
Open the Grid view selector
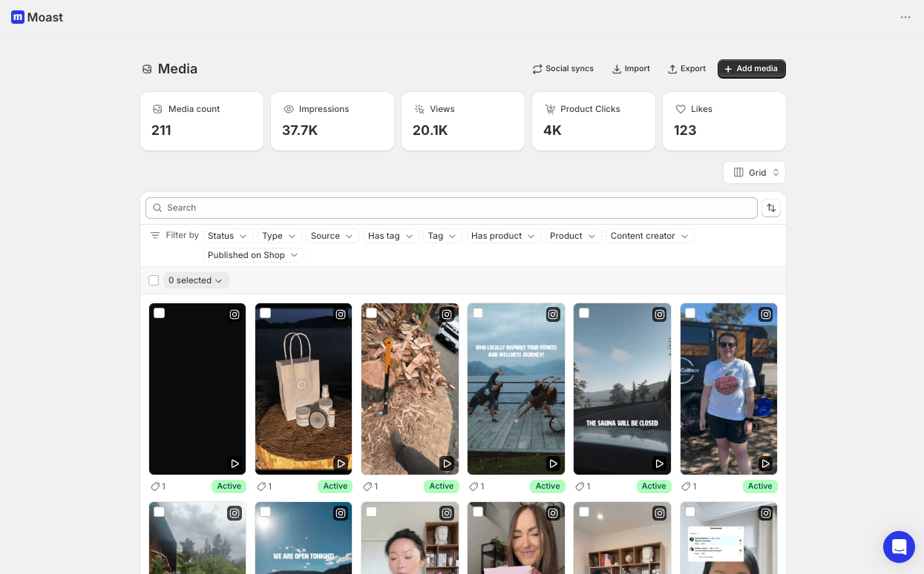pyautogui.click(x=754, y=173)
